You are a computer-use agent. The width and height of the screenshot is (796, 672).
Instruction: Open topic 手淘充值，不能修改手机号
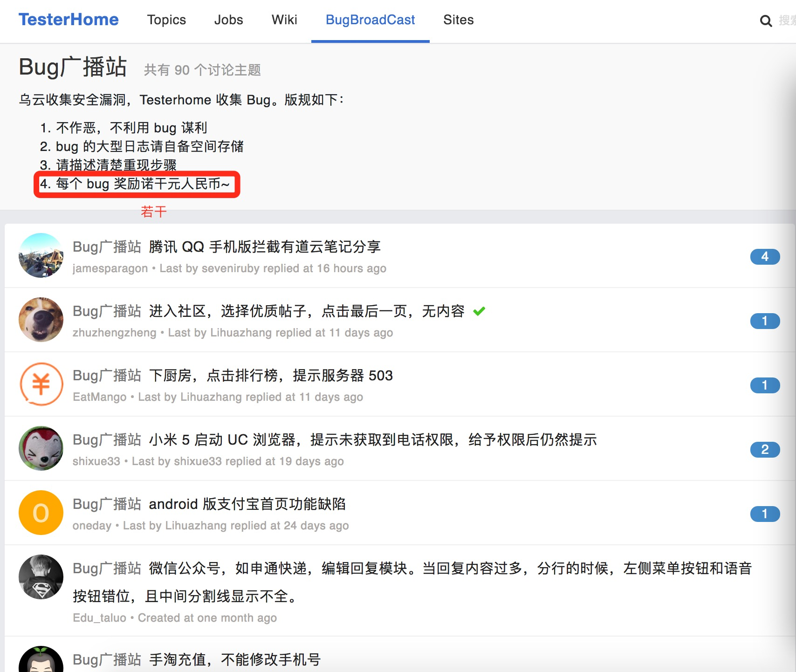(x=235, y=659)
